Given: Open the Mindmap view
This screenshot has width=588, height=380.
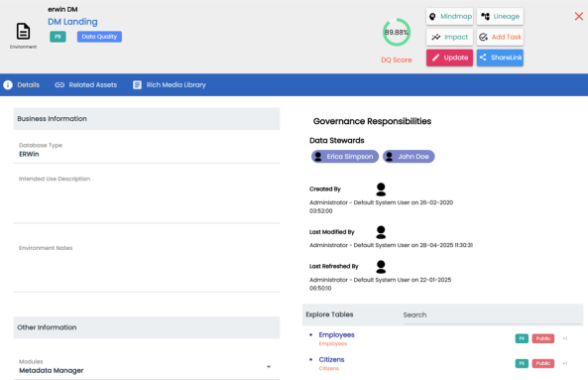Looking at the screenshot, I should (x=449, y=17).
